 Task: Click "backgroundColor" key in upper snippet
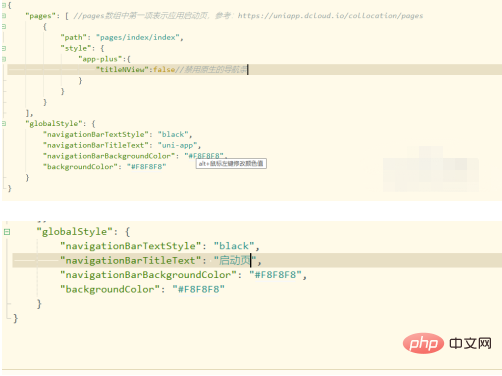click(80, 167)
